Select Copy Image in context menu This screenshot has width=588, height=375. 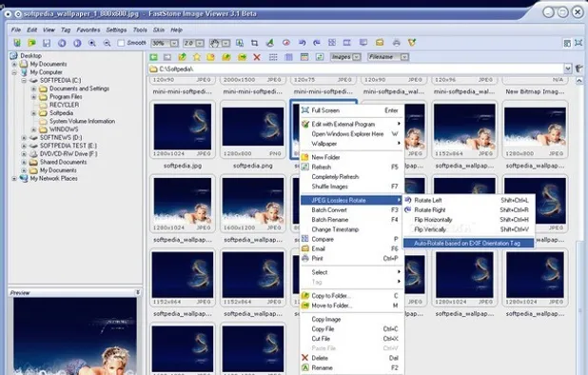[352, 320]
